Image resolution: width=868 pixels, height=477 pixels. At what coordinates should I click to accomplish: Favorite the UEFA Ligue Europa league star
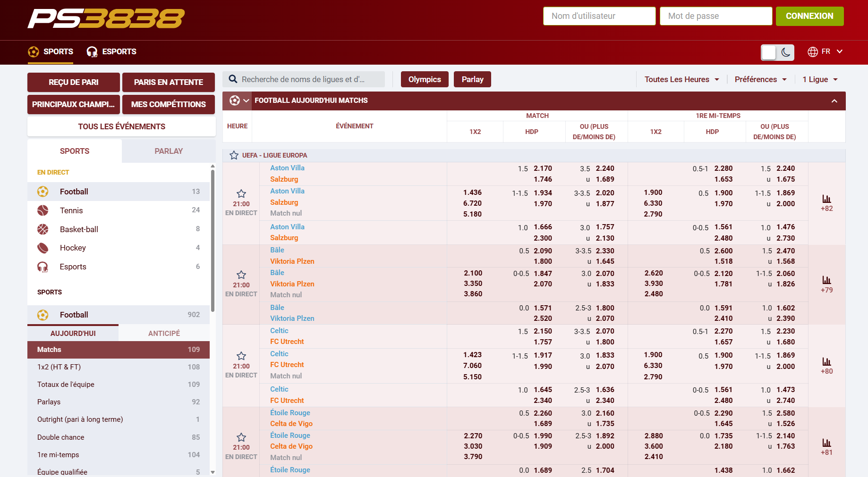tap(234, 155)
